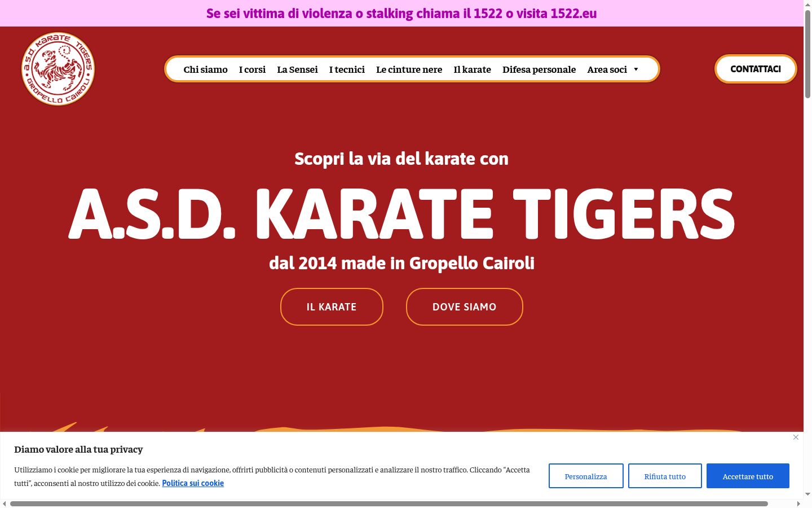Image resolution: width=812 pixels, height=508 pixels.
Task: Expand the Area soci dropdown arrow
Action: tap(636, 69)
